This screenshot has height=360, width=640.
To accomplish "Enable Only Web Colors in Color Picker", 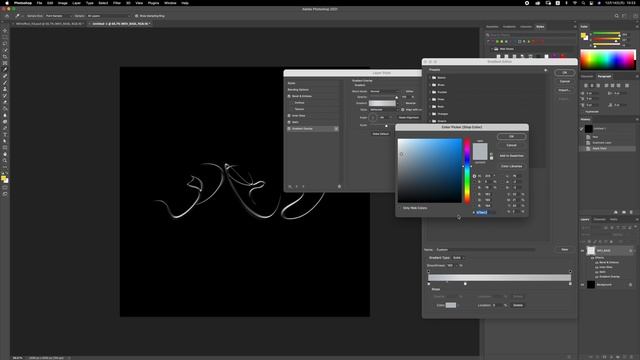I will click(400, 208).
